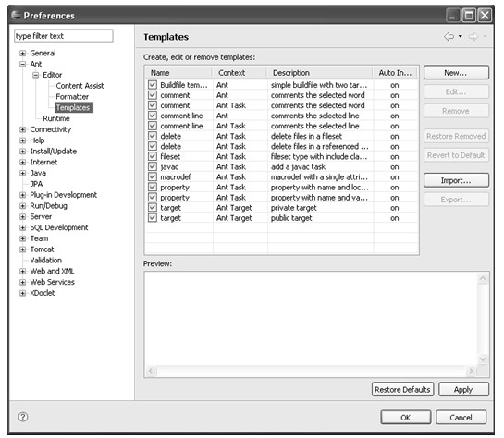Toggle checkbox for 'delete files in a fileset'
Image resolution: width=504 pixels, height=438 pixels.
153,136
